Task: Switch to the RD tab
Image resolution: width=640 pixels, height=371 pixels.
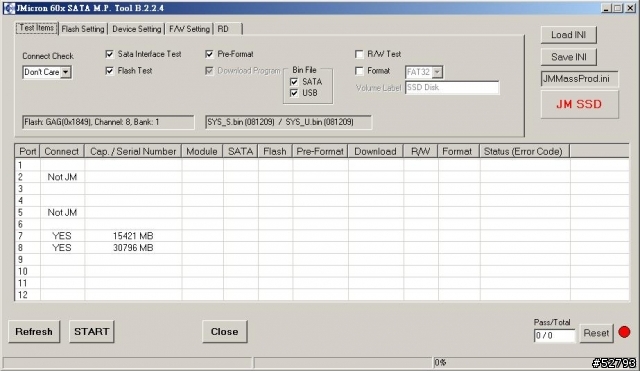Action: click(228, 29)
